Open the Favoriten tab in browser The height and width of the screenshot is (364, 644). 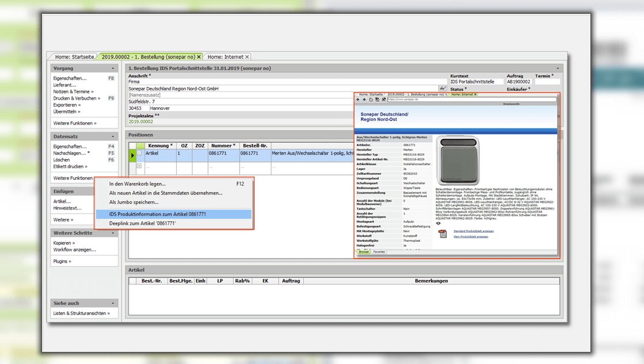click(379, 252)
